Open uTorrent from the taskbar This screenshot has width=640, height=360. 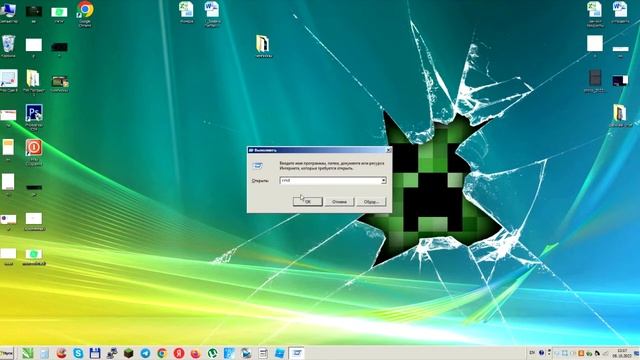tap(212, 353)
